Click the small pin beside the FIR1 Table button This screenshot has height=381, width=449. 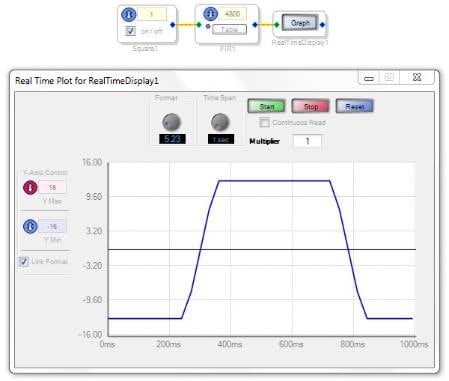[208, 26]
